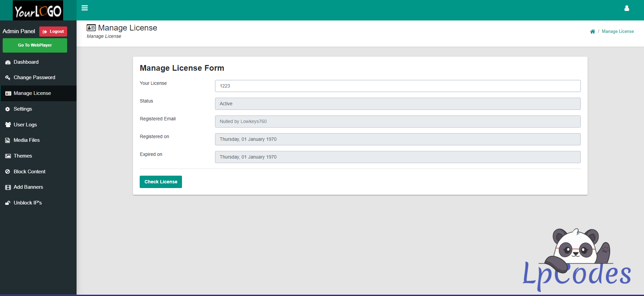The image size is (644, 296).
Task: Click the Block Content ban icon
Action: click(x=8, y=172)
